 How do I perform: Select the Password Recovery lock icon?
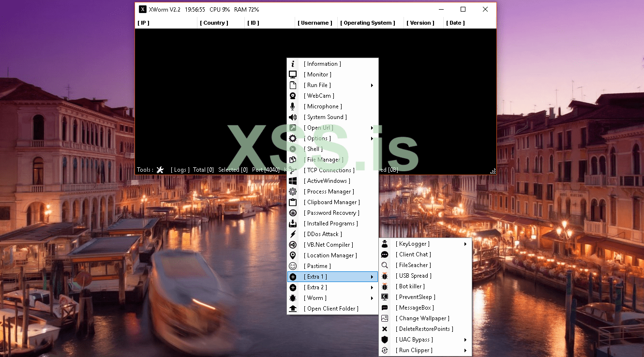pyautogui.click(x=293, y=213)
